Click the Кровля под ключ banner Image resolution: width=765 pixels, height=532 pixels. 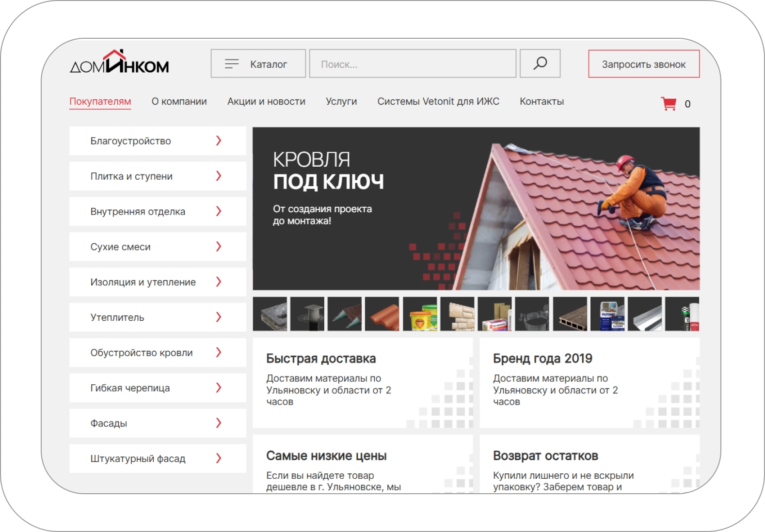click(476, 208)
